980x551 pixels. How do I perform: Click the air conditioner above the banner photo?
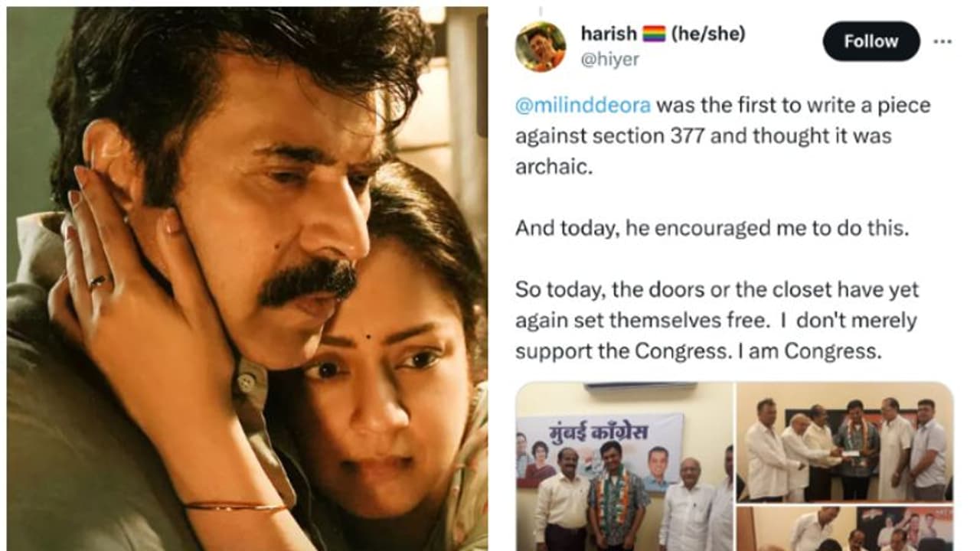pyautogui.click(x=640, y=388)
